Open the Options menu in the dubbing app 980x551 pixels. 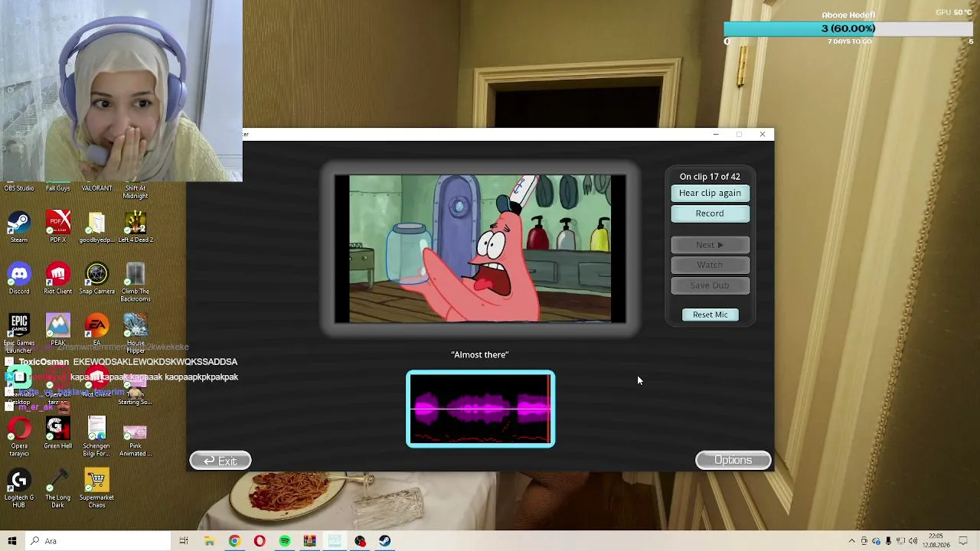click(x=733, y=460)
